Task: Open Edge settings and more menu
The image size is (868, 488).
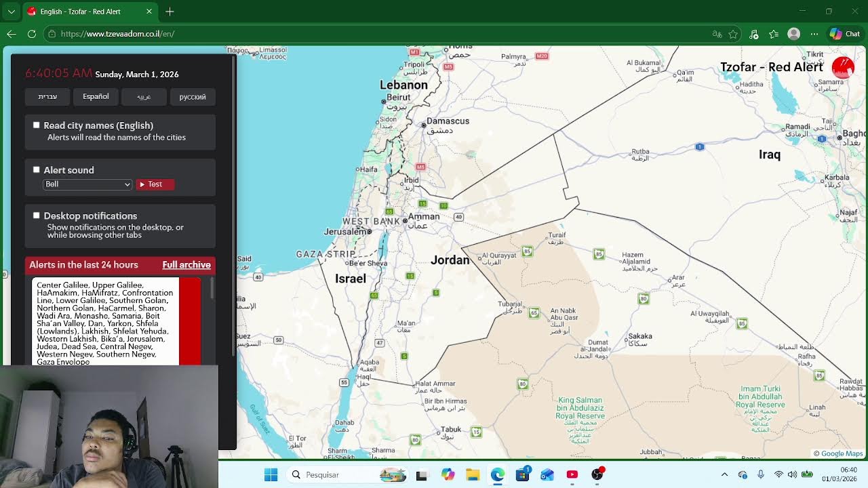Action: (814, 34)
